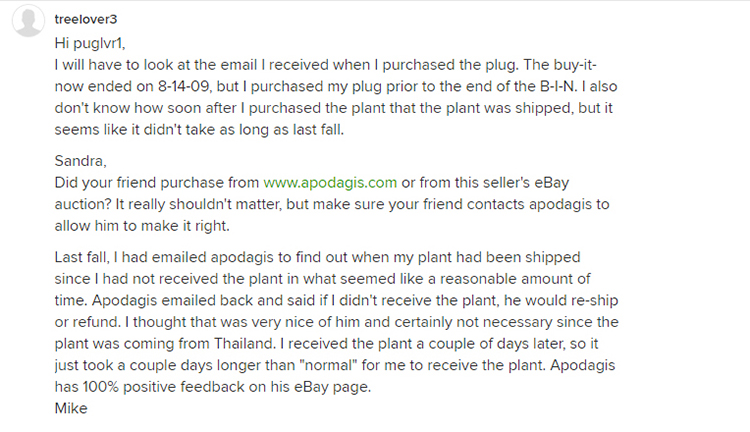Click the "buy-it-" text ending first line
Image resolution: width=750 pixels, height=432 pixels.
pyautogui.click(x=575, y=65)
